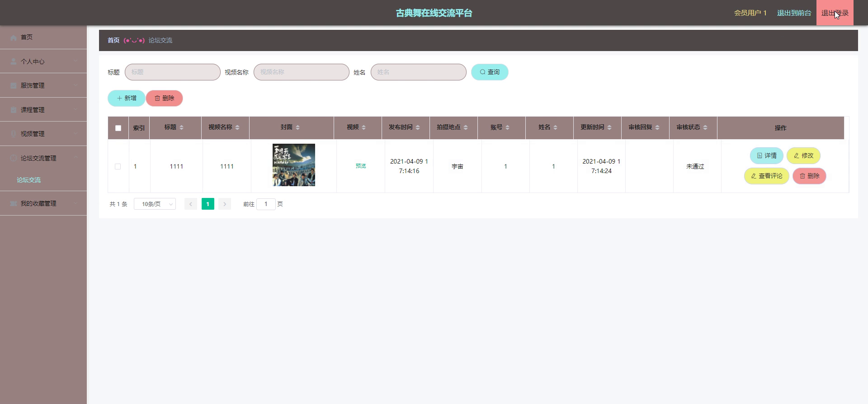The width and height of the screenshot is (868, 404).
Task: Click the 论坛交流管理 sidebar icon
Action: click(x=14, y=158)
